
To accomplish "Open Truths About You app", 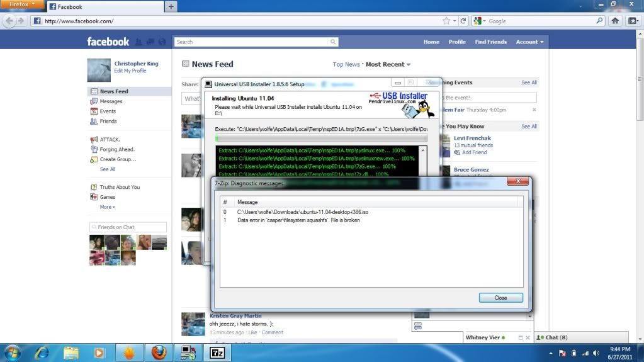I will (120, 188).
